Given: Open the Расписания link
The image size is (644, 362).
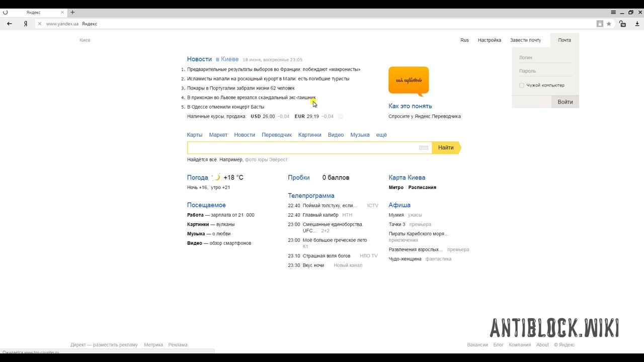Looking at the screenshot, I should [422, 188].
